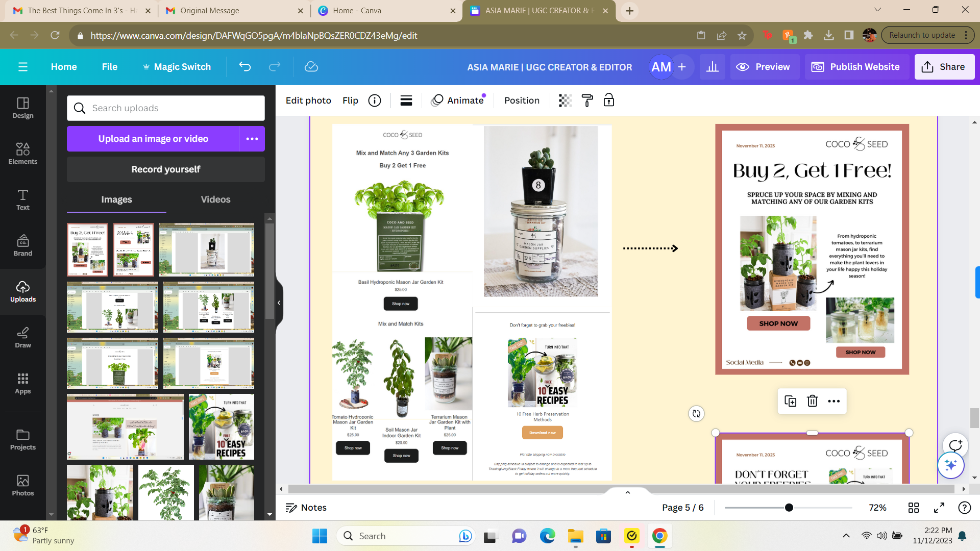The image size is (980, 551).
Task: Click Relaunch to update in Chrome
Action: [928, 35]
